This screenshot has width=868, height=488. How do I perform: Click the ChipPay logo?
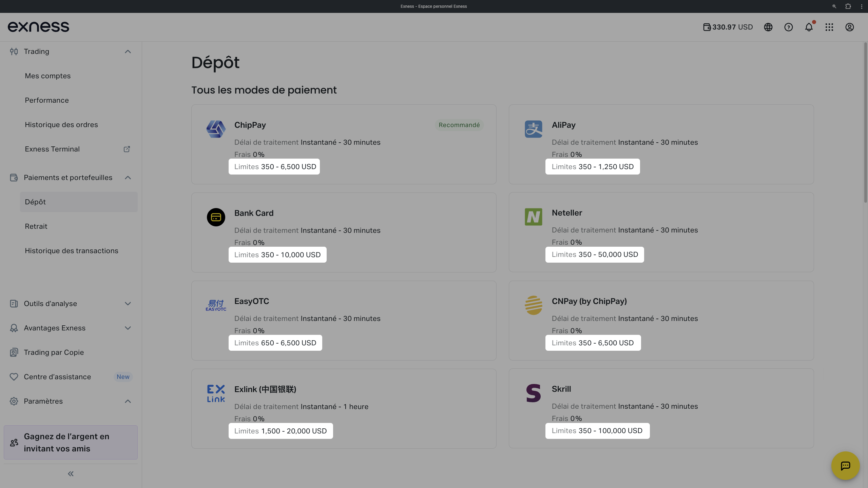click(216, 129)
